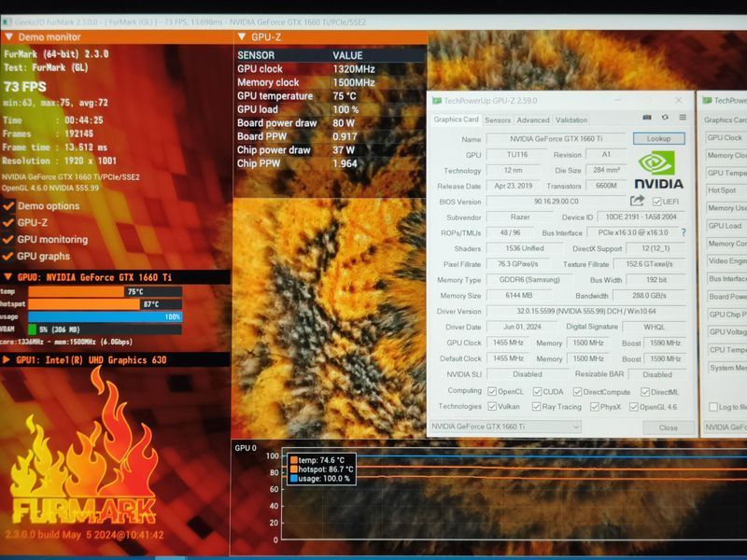Select Graphics Card tab in second GPU-Z window
Screen dimensions: 747x560
click(725, 120)
